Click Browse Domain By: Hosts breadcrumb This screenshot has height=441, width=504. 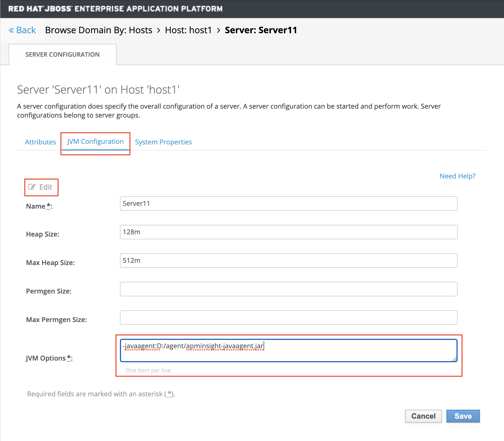(99, 30)
